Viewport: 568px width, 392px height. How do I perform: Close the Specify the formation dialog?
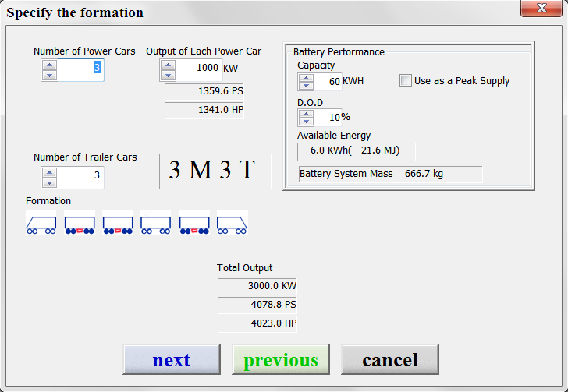541,8
